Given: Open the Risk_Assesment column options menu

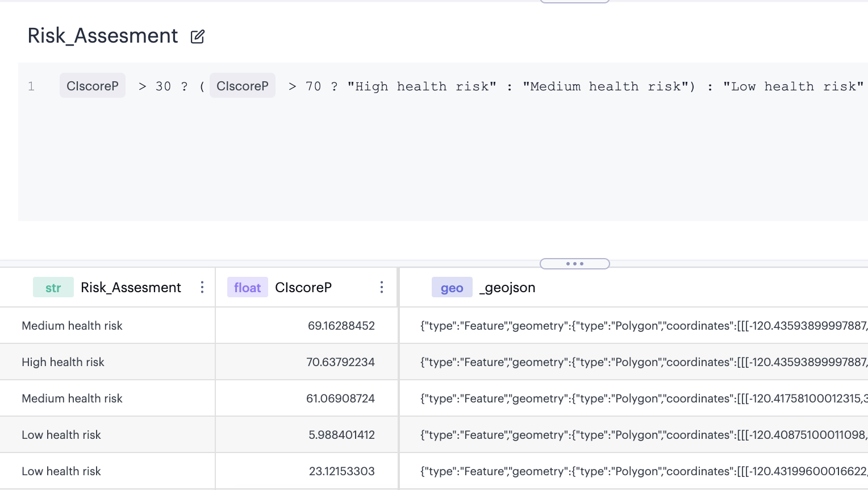Looking at the screenshot, I should tap(202, 287).
